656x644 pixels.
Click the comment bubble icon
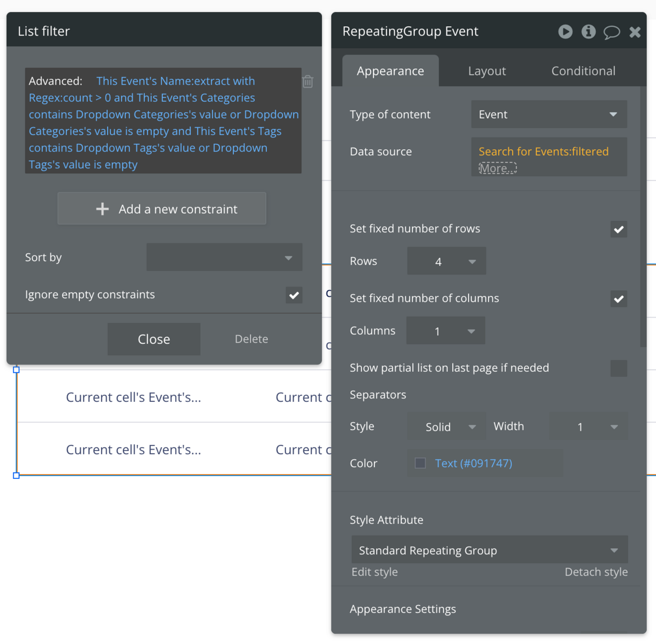click(612, 32)
